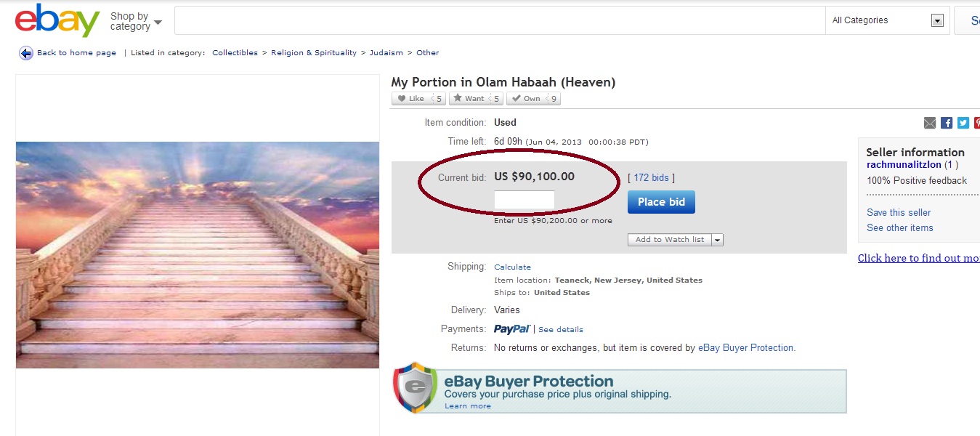Viewport: 980px width, 436px height.
Task: Share the listing by email icon
Action: pos(930,123)
